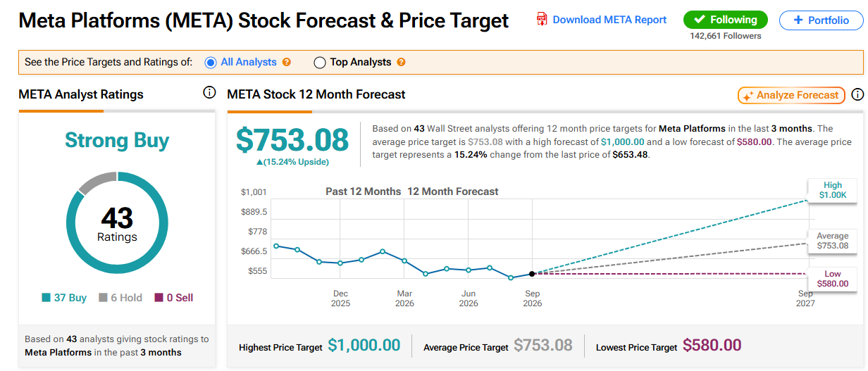
Task: Click the Analyze Forecast button
Action: 791,95
